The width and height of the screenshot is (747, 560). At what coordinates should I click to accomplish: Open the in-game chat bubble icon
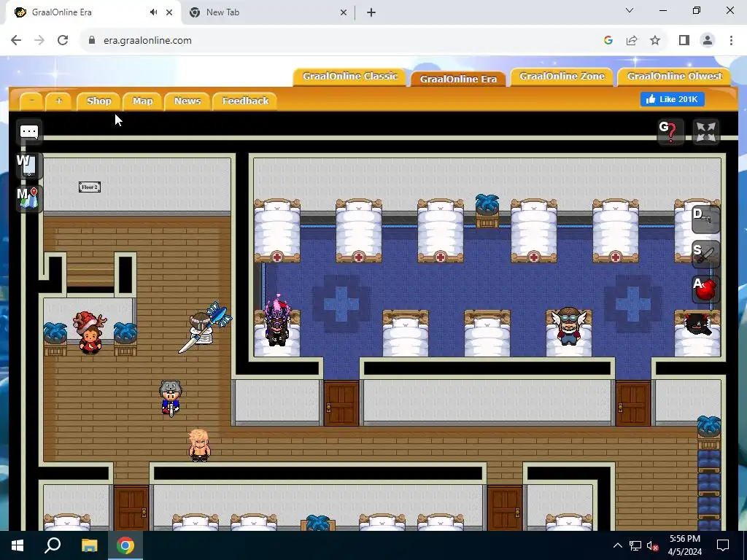click(x=29, y=132)
